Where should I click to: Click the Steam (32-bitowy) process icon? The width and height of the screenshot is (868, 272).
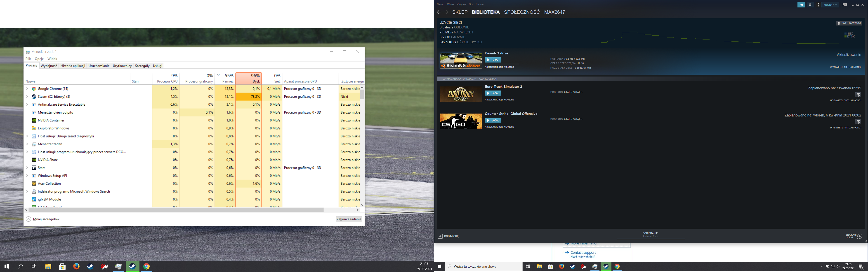pyautogui.click(x=34, y=97)
